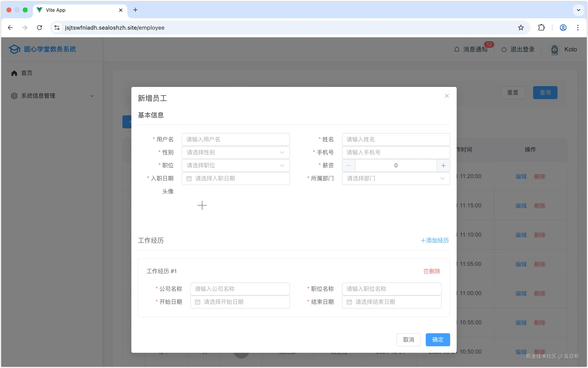The width and height of the screenshot is (588, 368).
Task: Click the bookmark star icon in the address bar
Action: [521, 27]
